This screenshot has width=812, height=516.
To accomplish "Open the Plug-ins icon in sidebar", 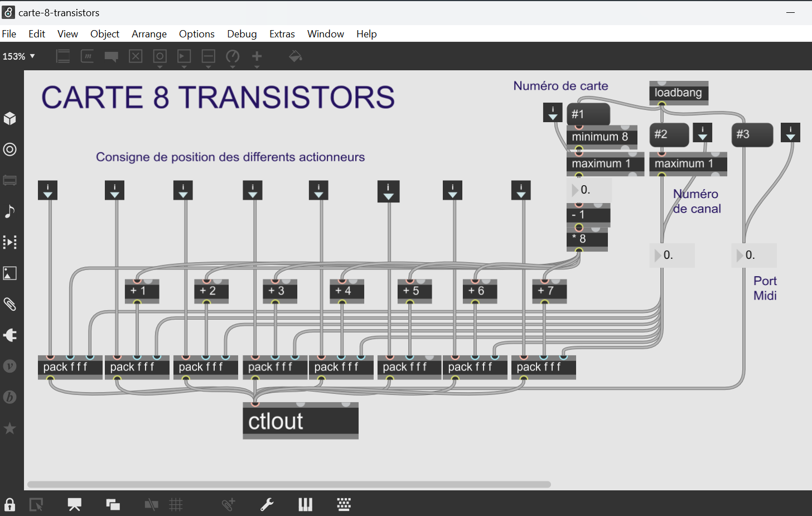I will (x=10, y=335).
